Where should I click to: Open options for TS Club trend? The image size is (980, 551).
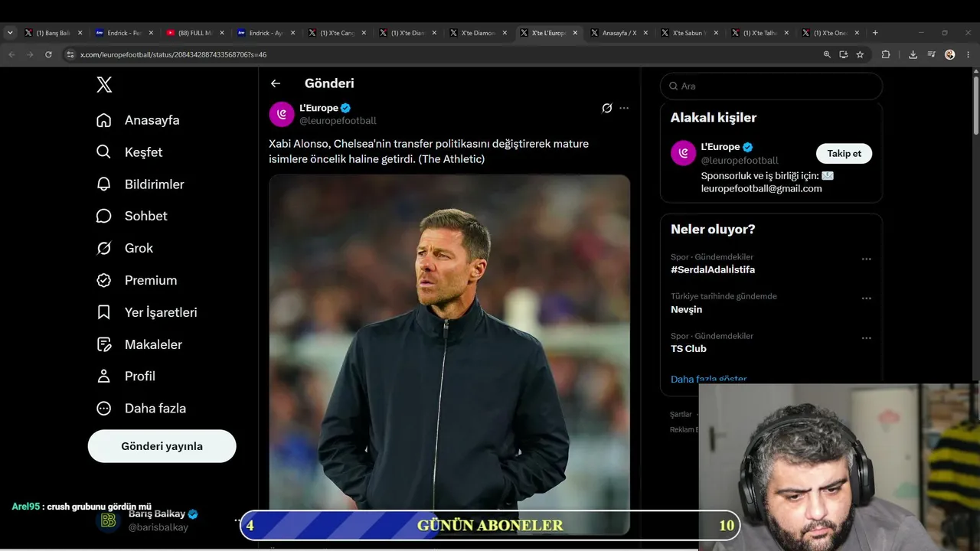tap(867, 338)
